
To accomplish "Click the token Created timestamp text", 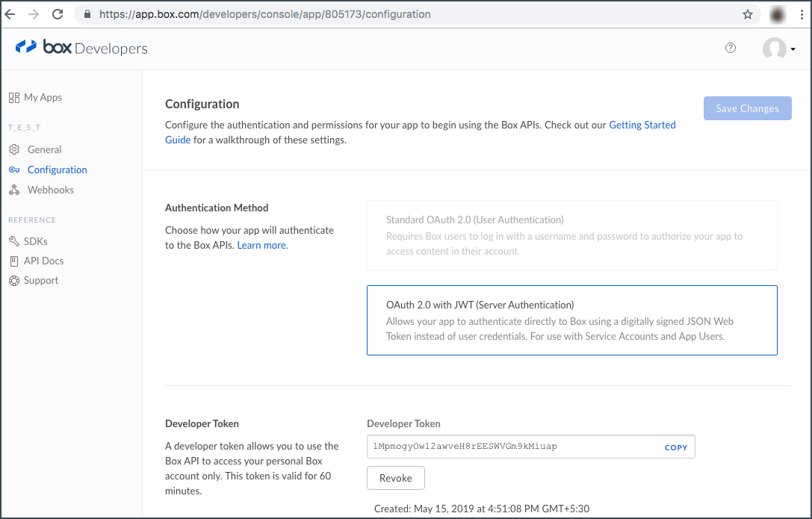I will point(482,509).
